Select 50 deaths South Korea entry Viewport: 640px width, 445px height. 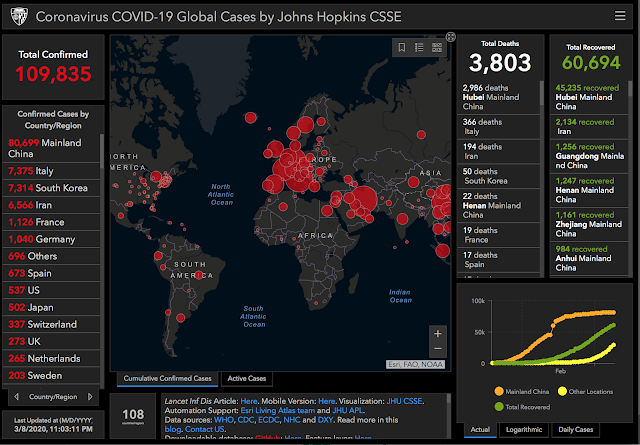(499, 176)
